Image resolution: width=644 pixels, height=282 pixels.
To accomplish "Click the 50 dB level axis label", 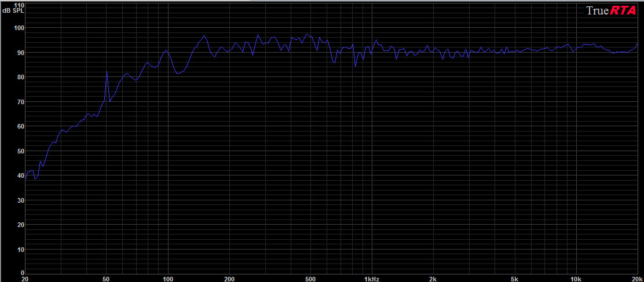I will click(21, 151).
